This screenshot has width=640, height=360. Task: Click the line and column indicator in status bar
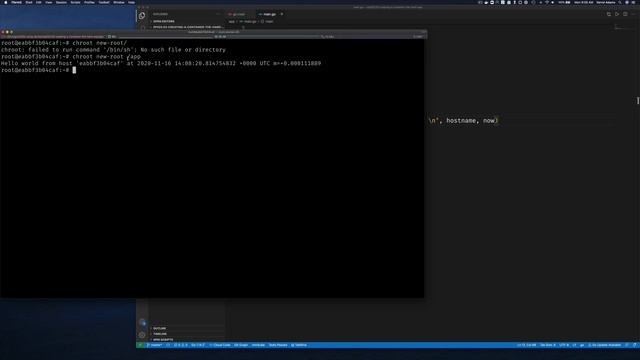coord(527,345)
